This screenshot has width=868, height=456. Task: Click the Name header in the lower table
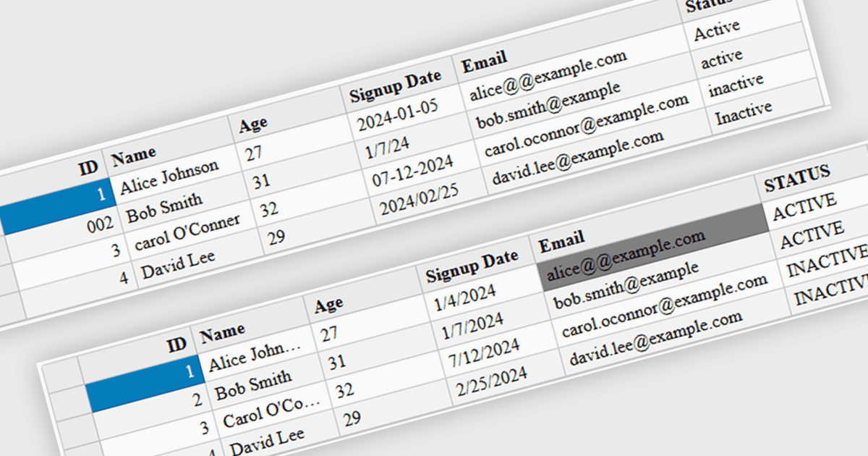[x=223, y=334]
